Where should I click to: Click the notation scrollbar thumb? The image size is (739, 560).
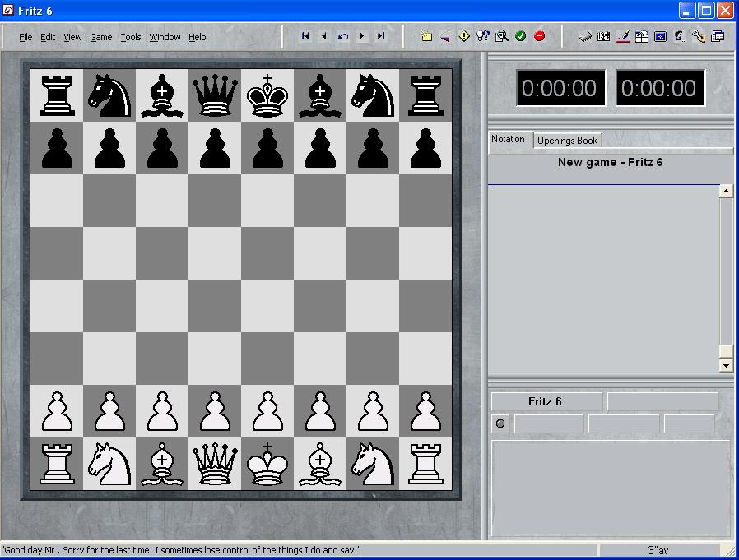[x=726, y=351]
